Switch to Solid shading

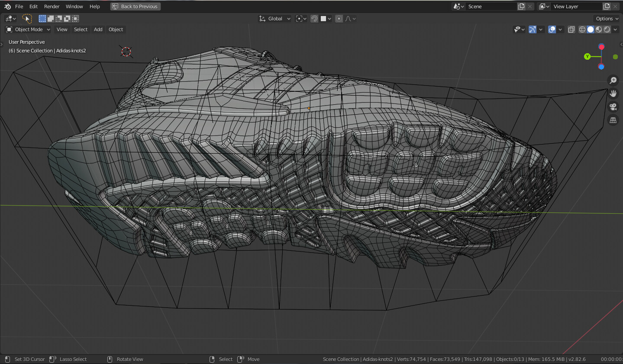pyautogui.click(x=591, y=29)
